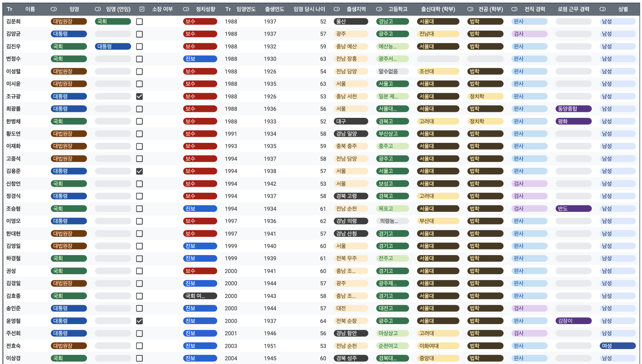Viewport: 642px width, 364px height.
Task: Click the text-type icon beside 임명연도 header
Action: [x=228, y=9]
